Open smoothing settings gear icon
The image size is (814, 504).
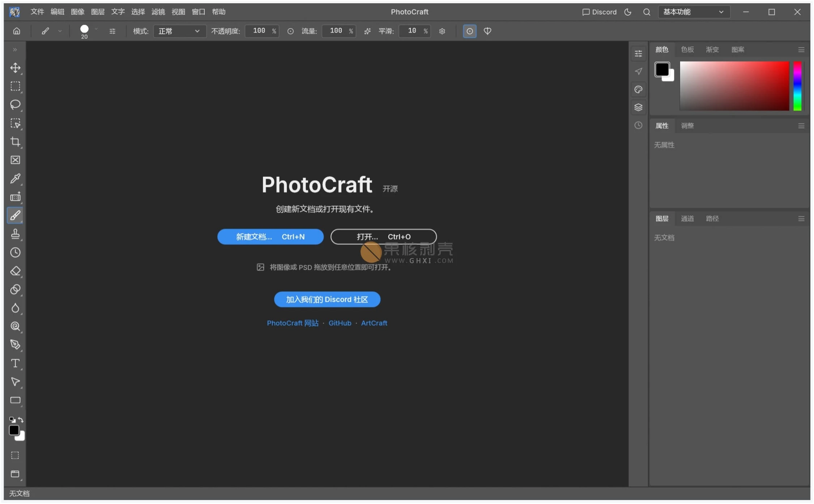[442, 31]
